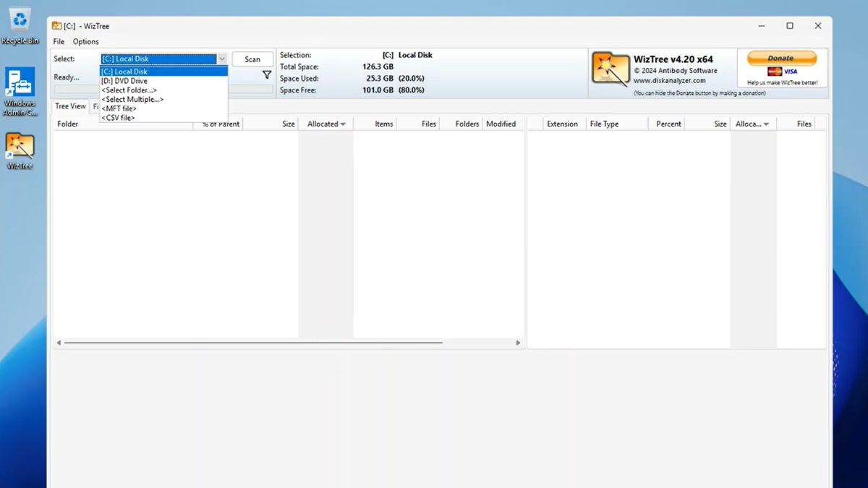Screen dimensions: 868x488
Task: Click the "101.0 GB (80.0%)" space free value
Action: (393, 90)
